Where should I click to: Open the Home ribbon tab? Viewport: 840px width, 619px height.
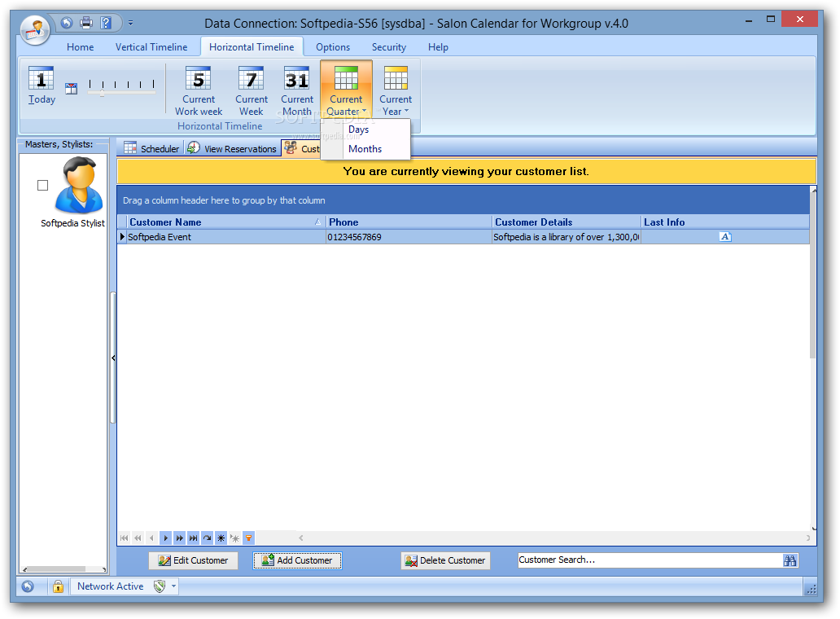tap(81, 47)
